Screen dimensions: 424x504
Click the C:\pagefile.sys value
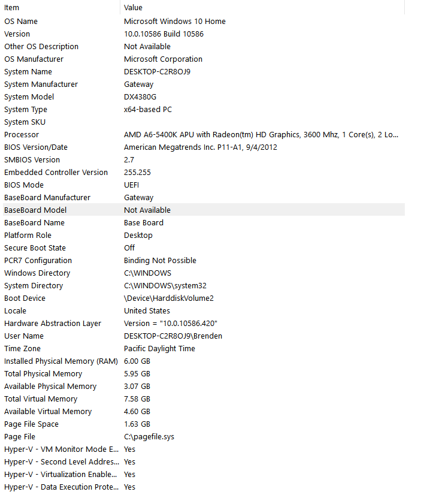pyautogui.click(x=149, y=436)
